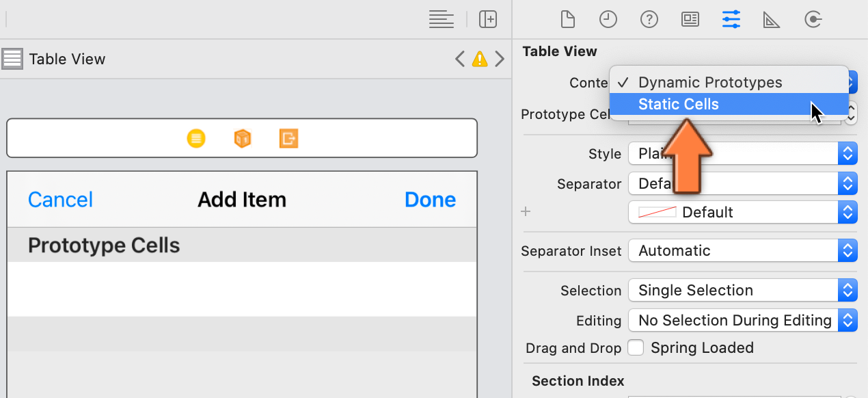Viewport: 868px width, 398px height.
Task: Open the Separator Inset dropdown
Action: 742,250
